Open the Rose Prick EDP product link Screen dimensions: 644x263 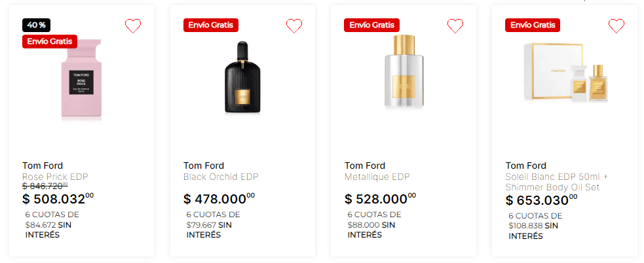pos(55,177)
